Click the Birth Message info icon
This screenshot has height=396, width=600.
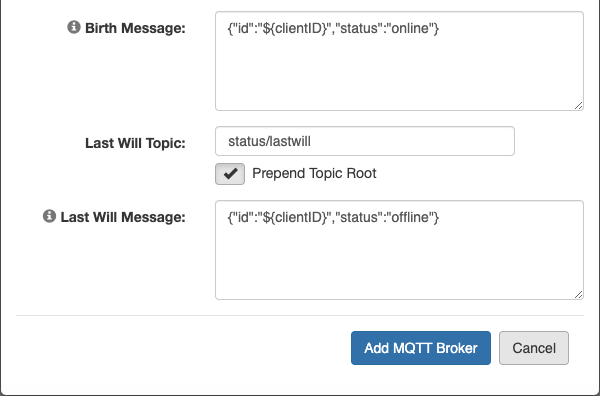74,27
